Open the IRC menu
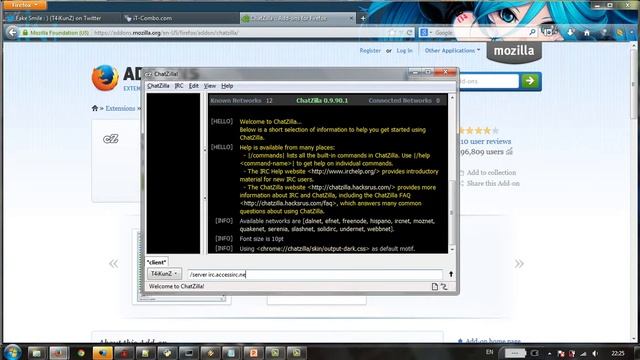The height and width of the screenshot is (360, 640). click(x=179, y=86)
